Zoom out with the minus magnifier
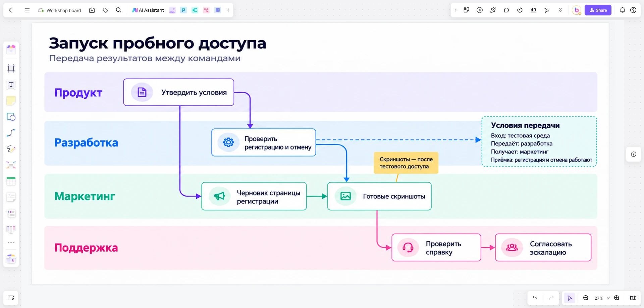The width and height of the screenshot is (644, 308). [586, 298]
